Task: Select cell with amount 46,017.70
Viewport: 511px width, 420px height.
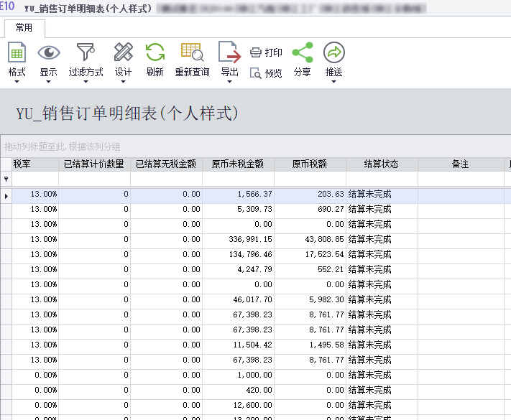Action: [x=238, y=300]
